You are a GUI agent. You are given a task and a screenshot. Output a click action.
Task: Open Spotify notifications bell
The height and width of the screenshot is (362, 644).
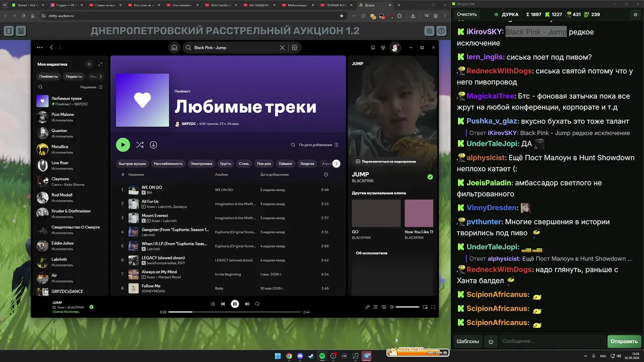coord(373,48)
